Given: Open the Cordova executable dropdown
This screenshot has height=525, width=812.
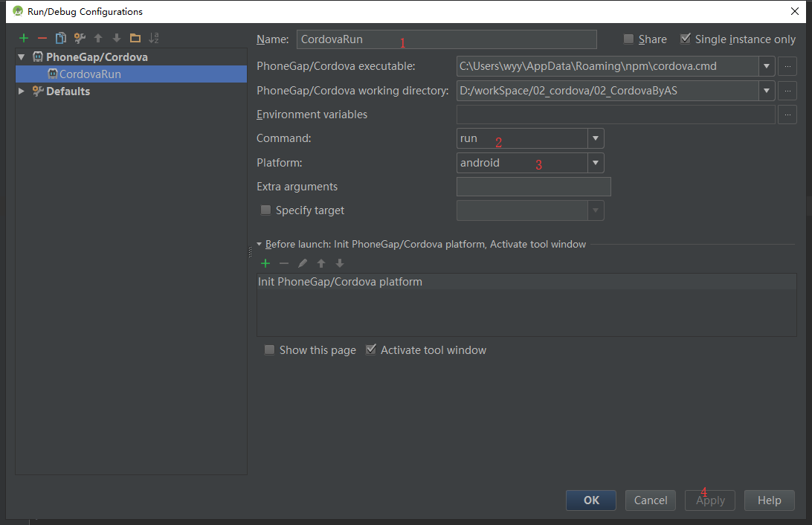Looking at the screenshot, I should 767,66.
